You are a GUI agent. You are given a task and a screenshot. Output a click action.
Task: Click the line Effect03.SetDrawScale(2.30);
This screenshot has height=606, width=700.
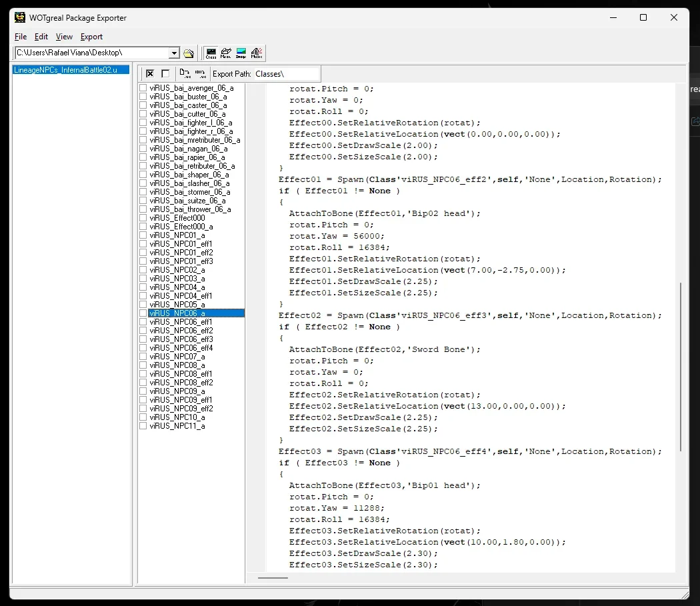pos(363,554)
